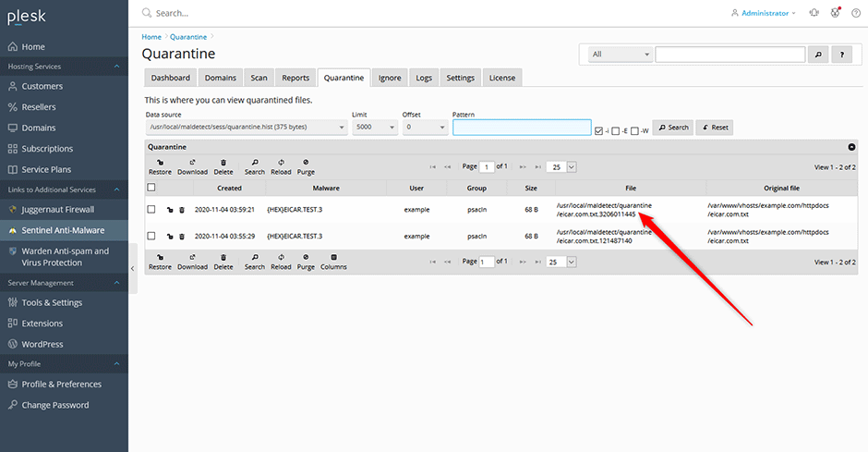Screen dimensions: 868x452
Task: Open the Data source dropdown
Action: [247, 128]
